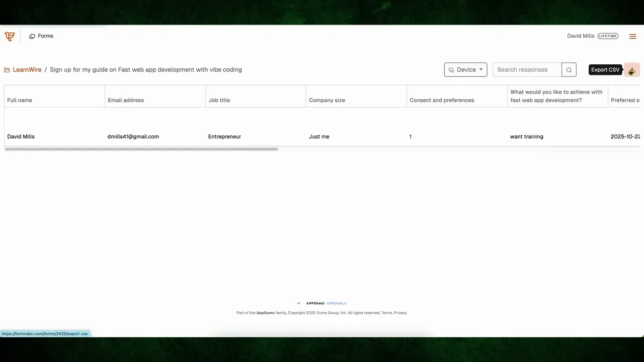
Task: Click the device type icon in the filter
Action: [451, 69]
